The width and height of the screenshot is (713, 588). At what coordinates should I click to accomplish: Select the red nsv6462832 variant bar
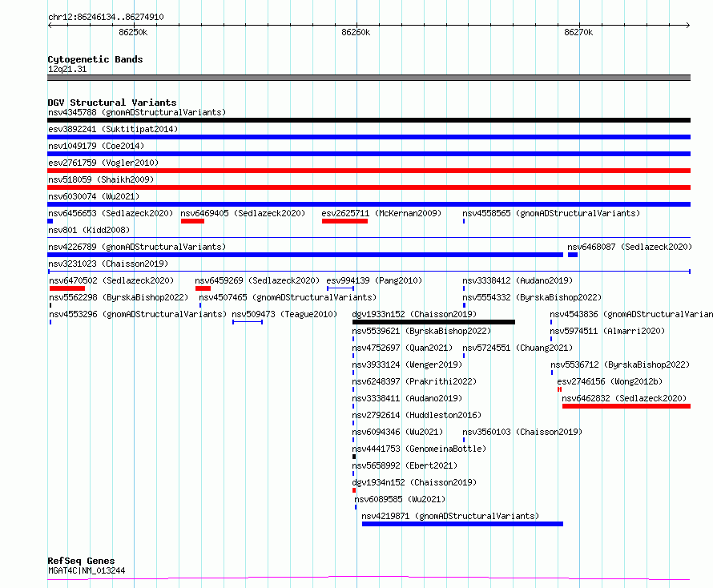click(626, 406)
